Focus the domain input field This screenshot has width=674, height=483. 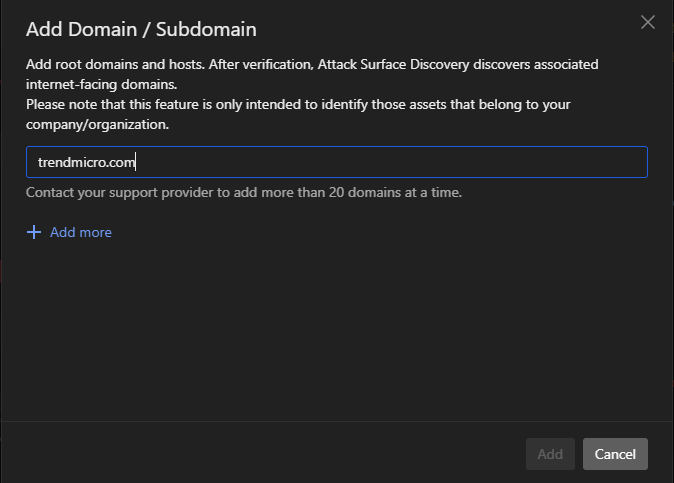[x=336, y=162]
